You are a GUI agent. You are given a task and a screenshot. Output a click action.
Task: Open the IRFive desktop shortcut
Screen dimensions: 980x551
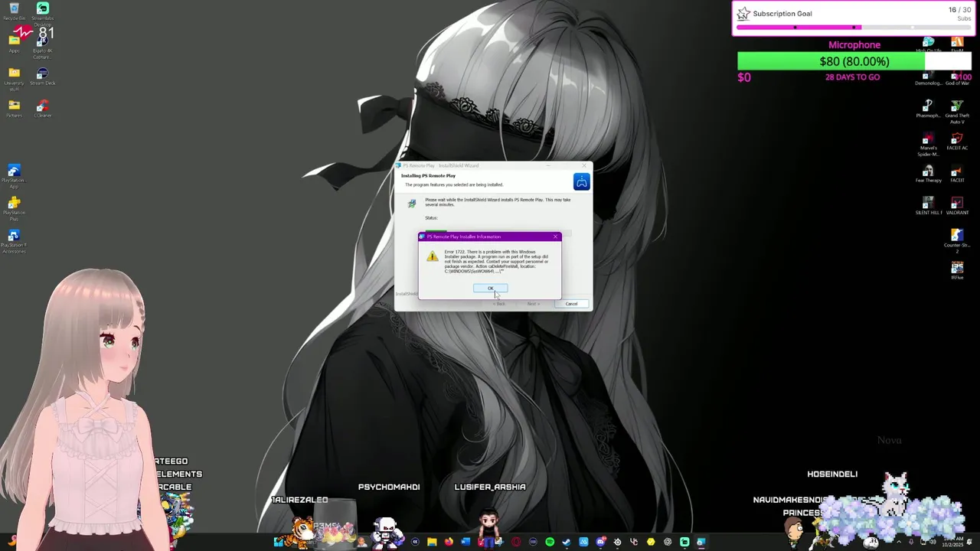(x=957, y=270)
